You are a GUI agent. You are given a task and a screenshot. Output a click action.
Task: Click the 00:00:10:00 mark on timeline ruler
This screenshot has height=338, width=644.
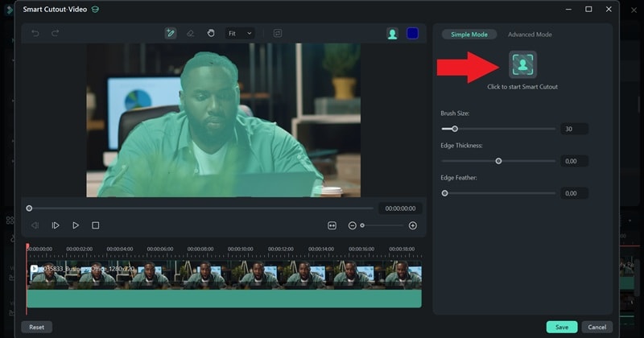[240, 249]
